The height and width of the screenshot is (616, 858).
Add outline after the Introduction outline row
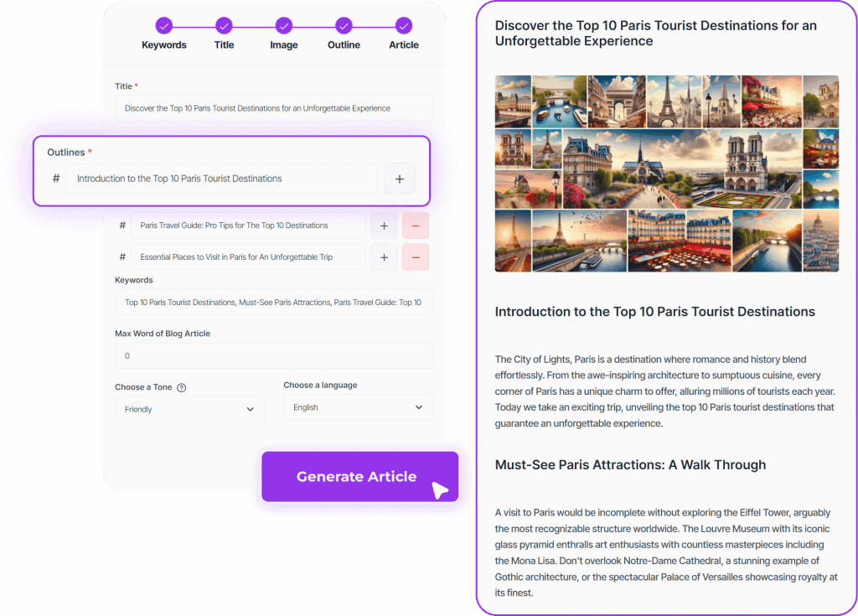[400, 179]
